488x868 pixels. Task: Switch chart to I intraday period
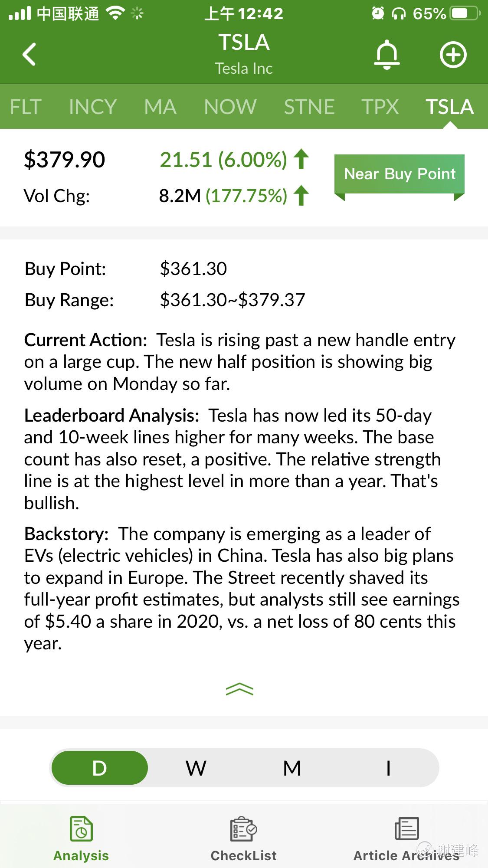click(388, 768)
